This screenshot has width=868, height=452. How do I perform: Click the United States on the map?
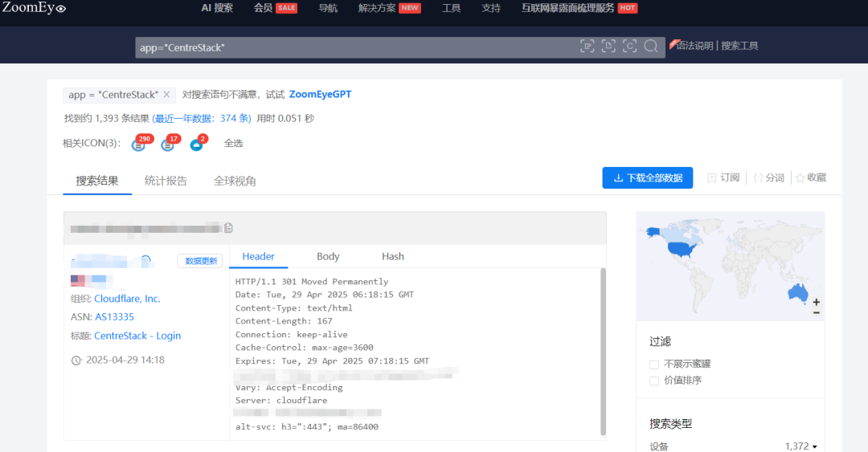681,249
